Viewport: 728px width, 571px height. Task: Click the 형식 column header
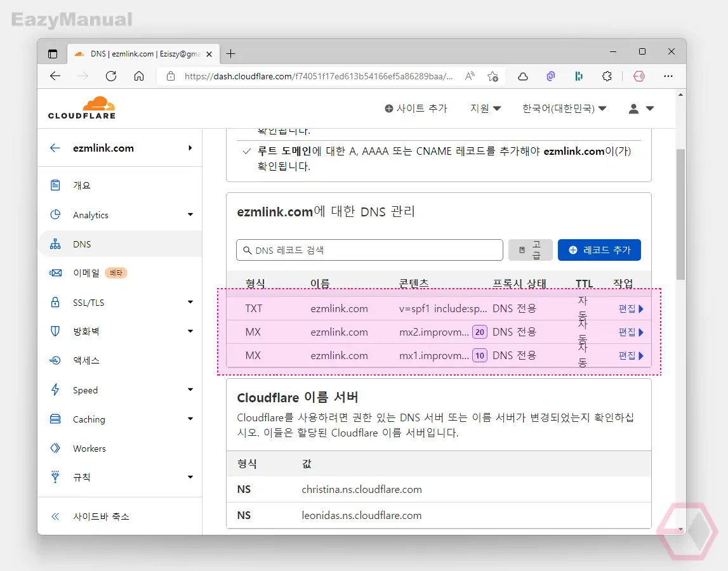pos(255,283)
